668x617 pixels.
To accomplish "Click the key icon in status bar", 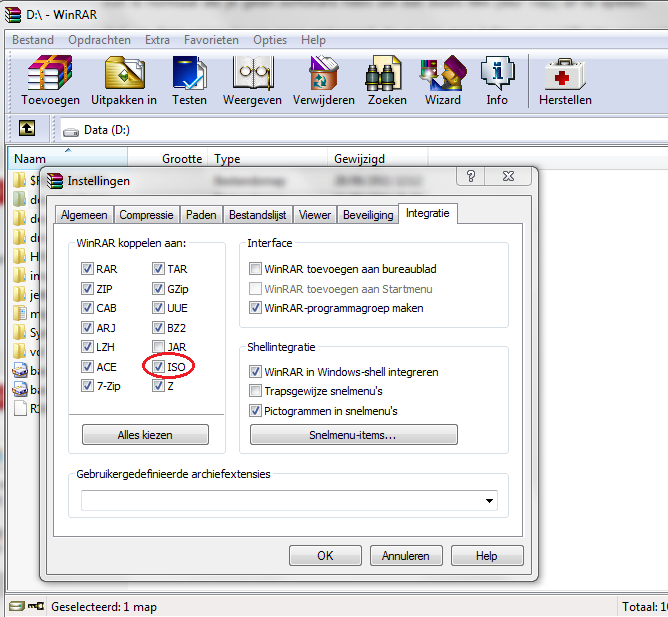I will click(x=36, y=606).
